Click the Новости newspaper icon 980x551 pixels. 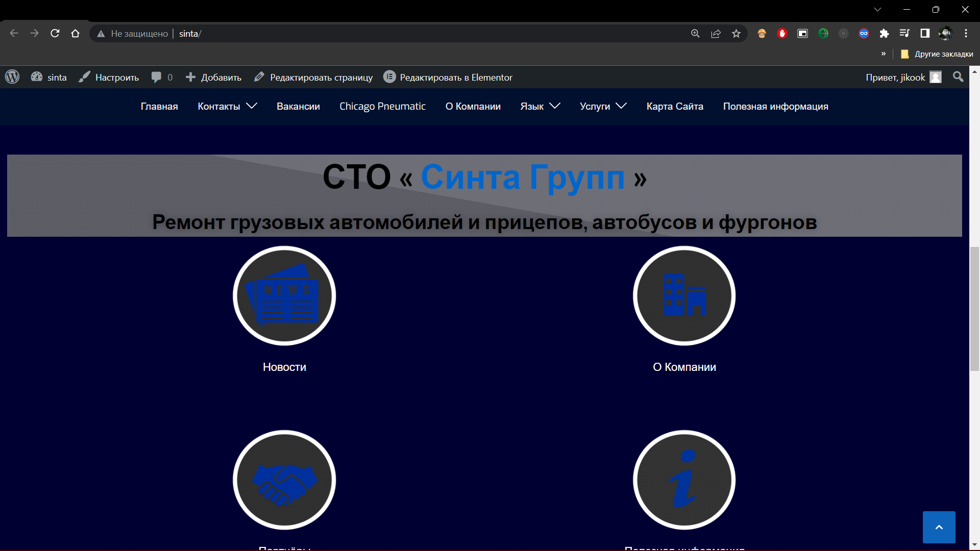click(x=284, y=296)
